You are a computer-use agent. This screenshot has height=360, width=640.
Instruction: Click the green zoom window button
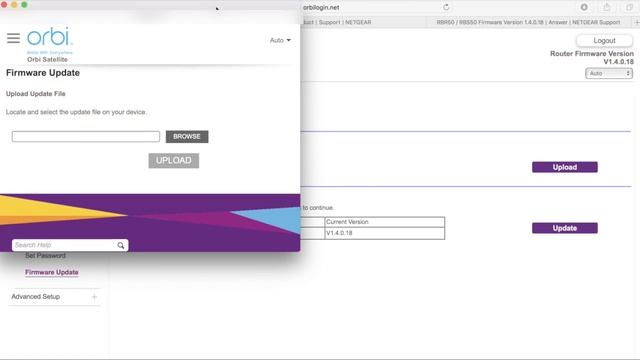(24, 4)
